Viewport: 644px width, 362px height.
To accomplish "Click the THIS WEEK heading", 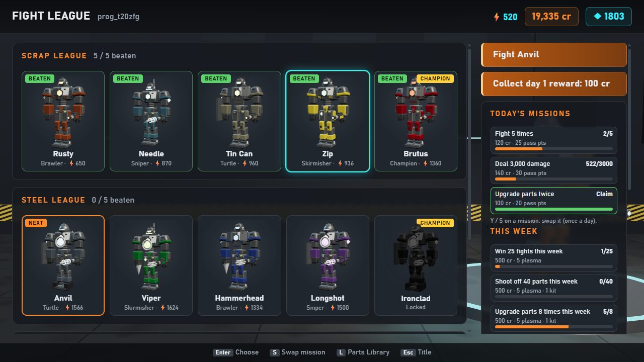I will (514, 231).
